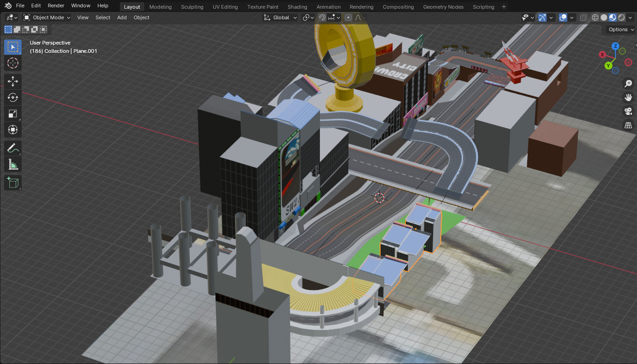Toggle camera view with camera icon
The image size is (637, 364).
click(628, 111)
